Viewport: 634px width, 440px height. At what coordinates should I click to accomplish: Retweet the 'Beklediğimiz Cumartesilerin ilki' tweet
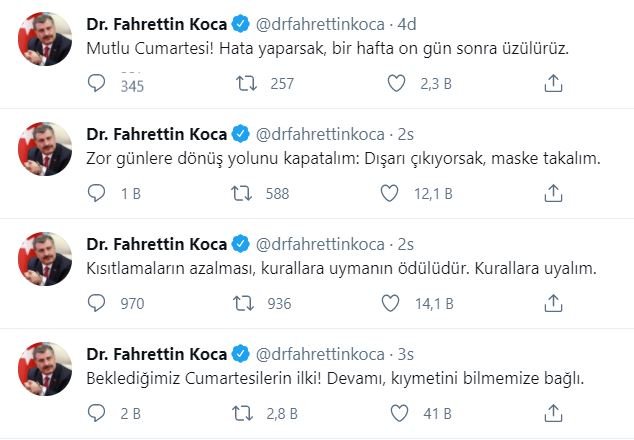246,412
